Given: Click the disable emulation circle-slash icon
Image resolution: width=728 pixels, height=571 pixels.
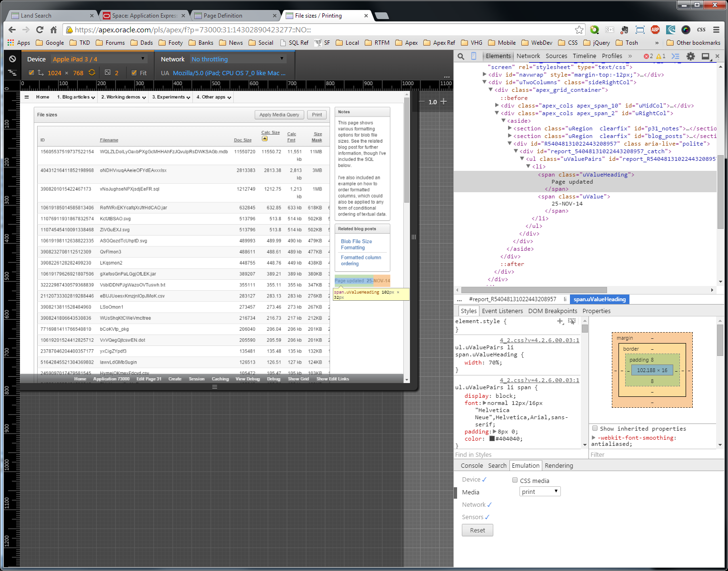Looking at the screenshot, I should pyautogui.click(x=12, y=59).
